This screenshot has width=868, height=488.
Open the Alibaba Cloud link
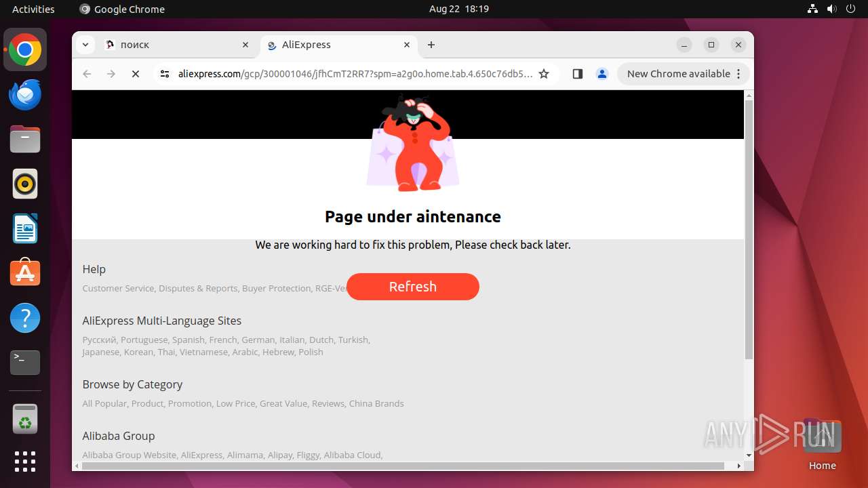point(353,455)
